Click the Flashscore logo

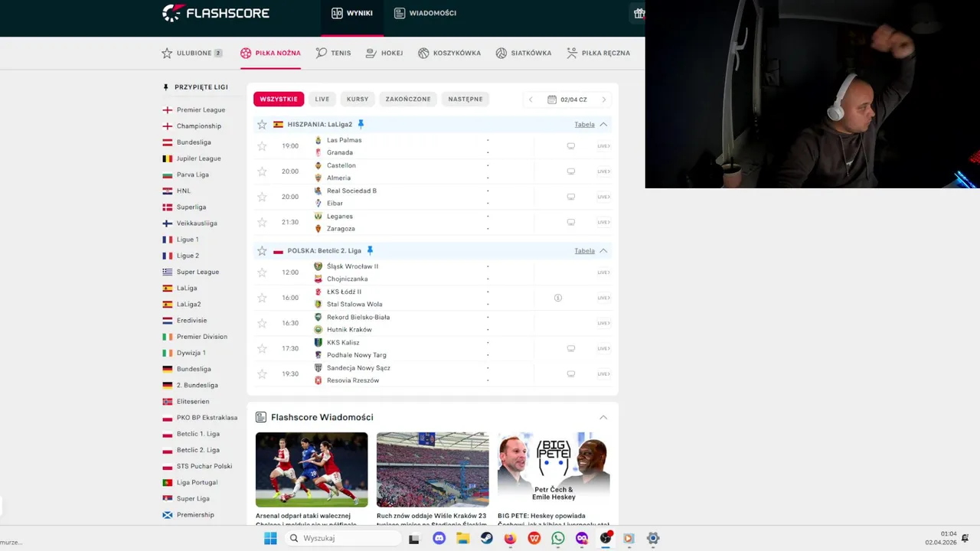tap(216, 13)
